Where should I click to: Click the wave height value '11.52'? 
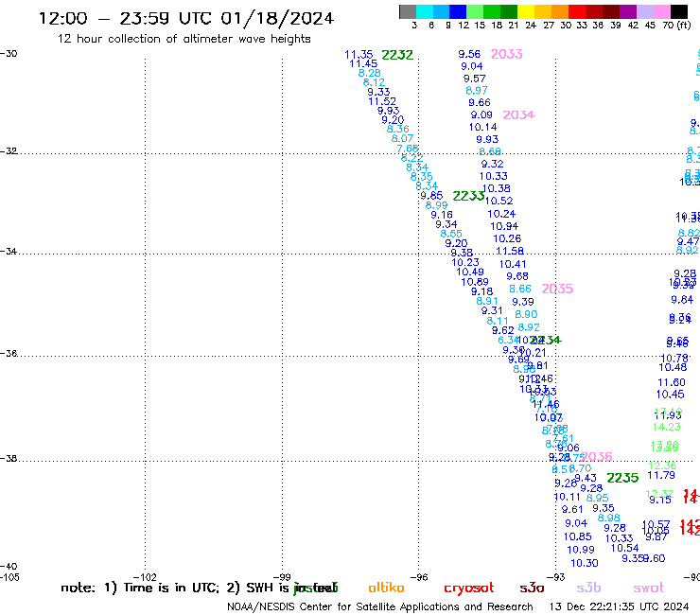pos(382,101)
